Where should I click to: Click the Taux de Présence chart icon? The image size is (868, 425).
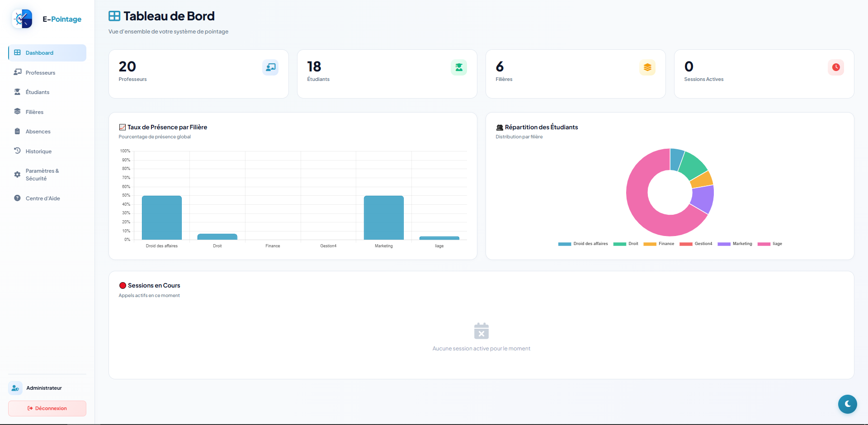point(122,127)
